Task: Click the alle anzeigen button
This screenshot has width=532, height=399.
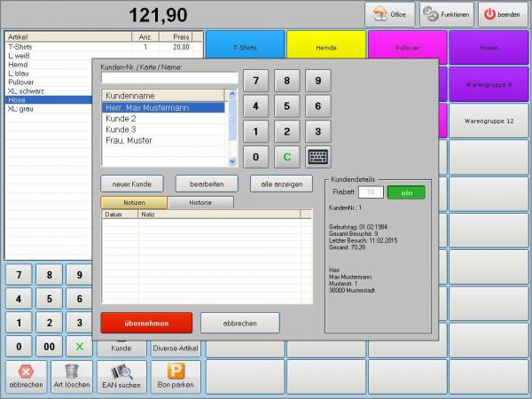Action: coord(281,184)
